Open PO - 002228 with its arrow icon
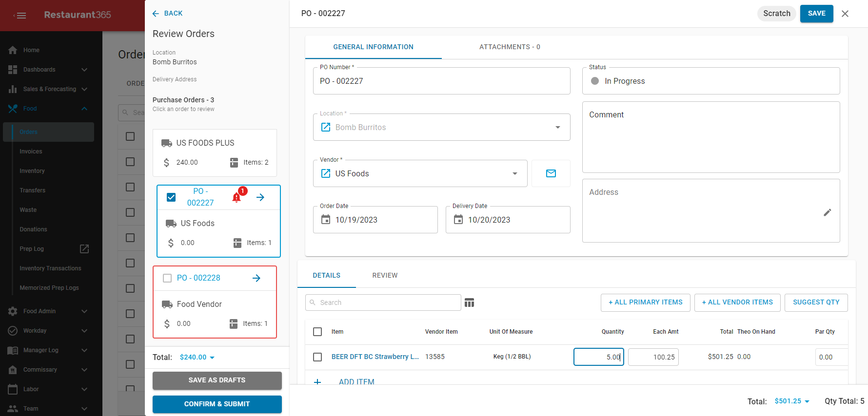 point(256,278)
